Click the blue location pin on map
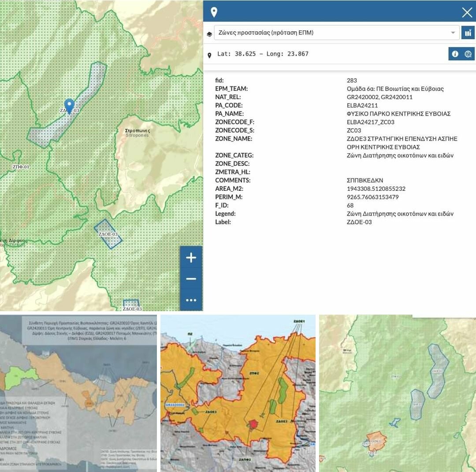 point(69,106)
